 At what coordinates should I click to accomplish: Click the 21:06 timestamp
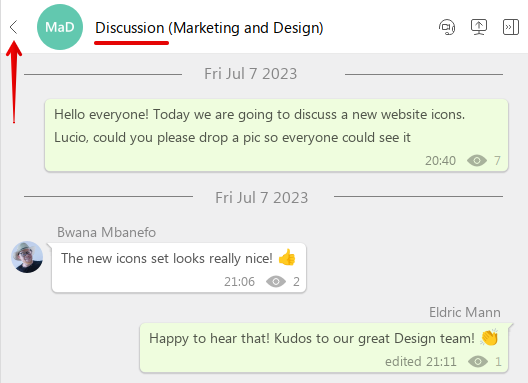tap(239, 282)
